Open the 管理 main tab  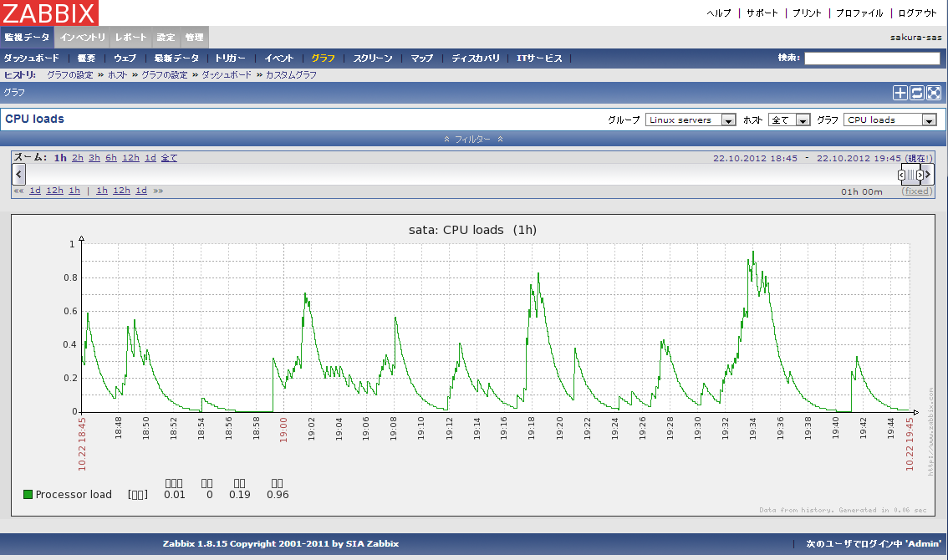coord(194,38)
